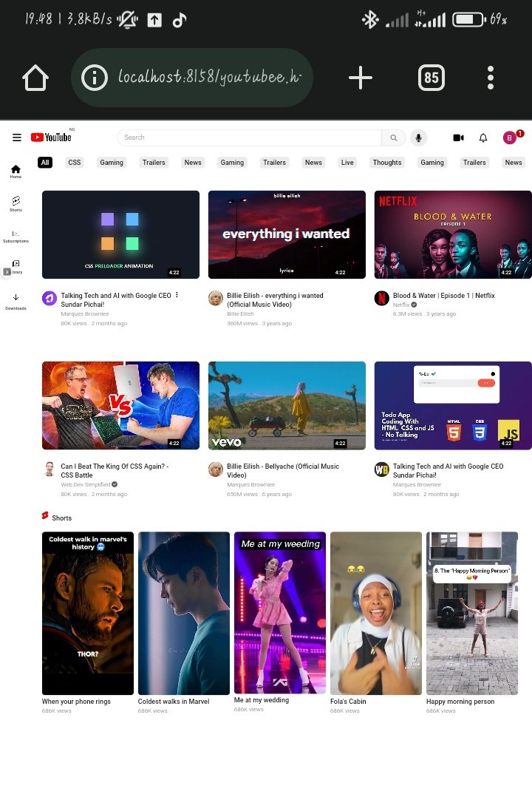Image resolution: width=532 pixels, height=797 pixels.
Task: Select the All filter chip
Action: tap(45, 163)
